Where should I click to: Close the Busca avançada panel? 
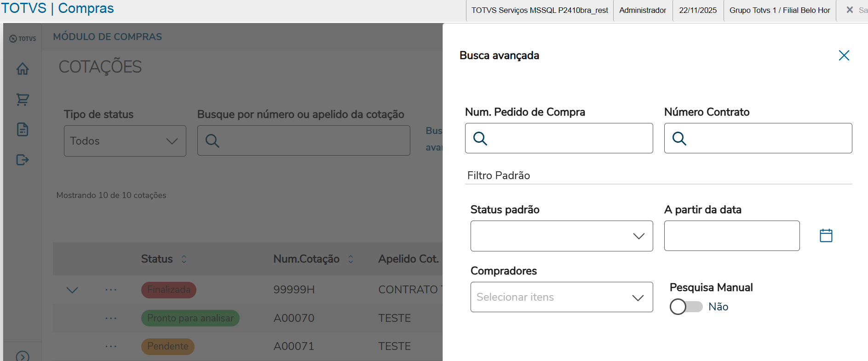(x=844, y=56)
